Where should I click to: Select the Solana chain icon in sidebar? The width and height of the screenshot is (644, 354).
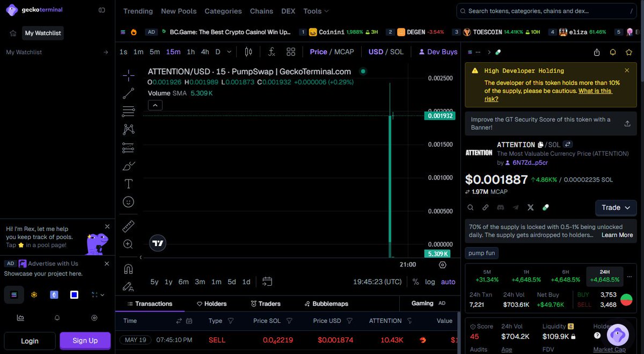click(14, 294)
